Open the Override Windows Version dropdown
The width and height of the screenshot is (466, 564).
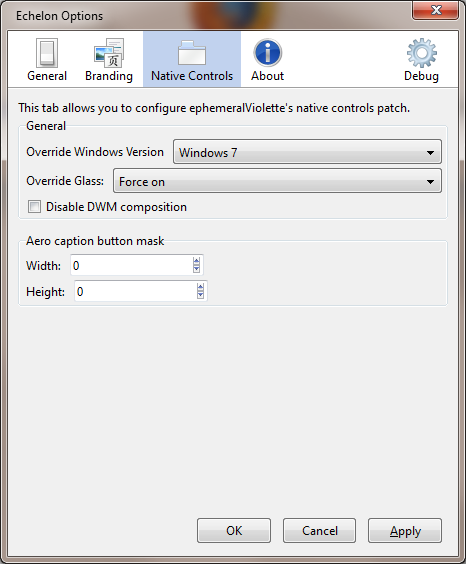point(307,152)
